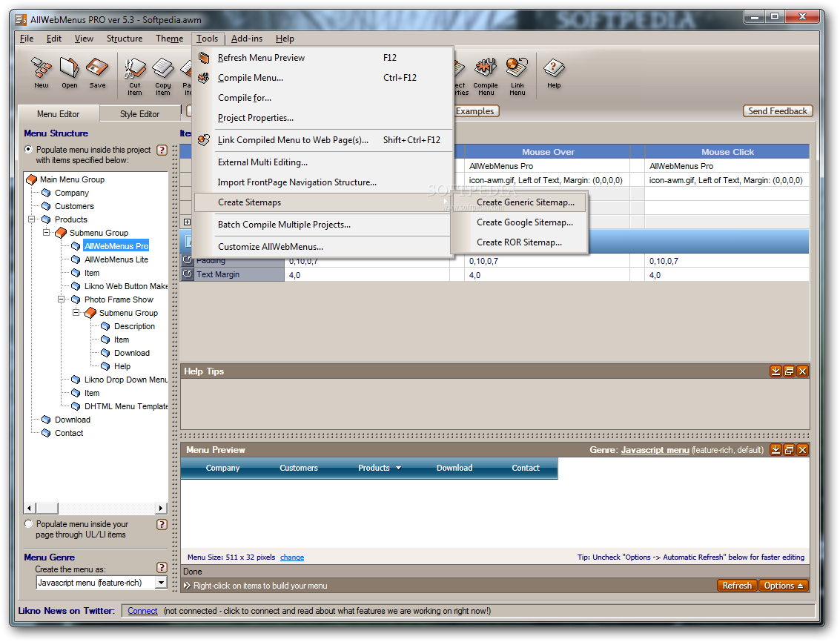Open the Theme menu

point(169,39)
